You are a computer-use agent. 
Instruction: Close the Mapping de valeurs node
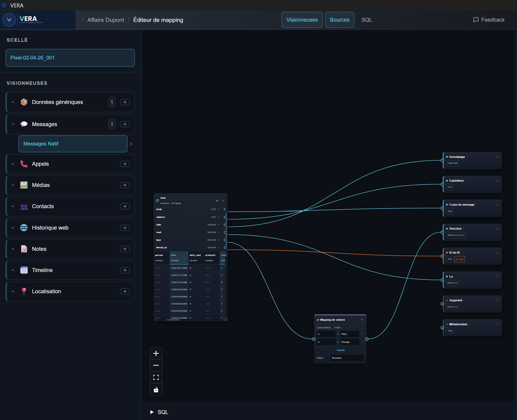[x=362, y=319]
